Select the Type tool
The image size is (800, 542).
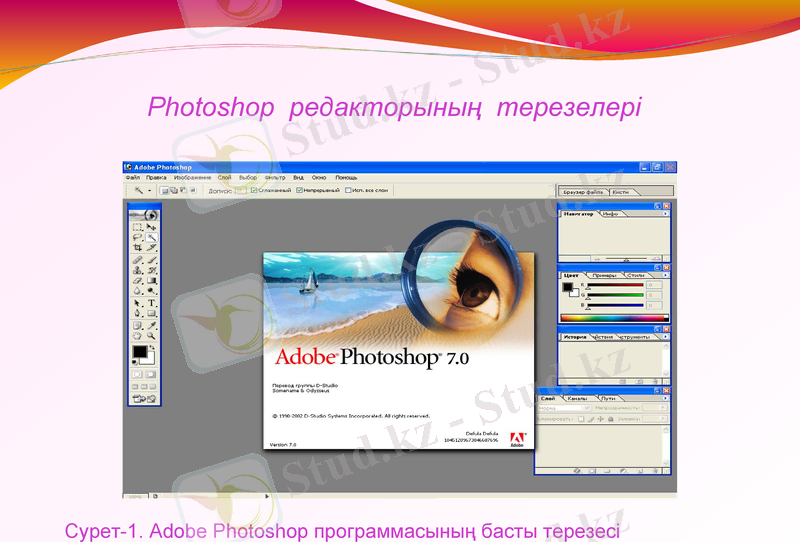152,303
